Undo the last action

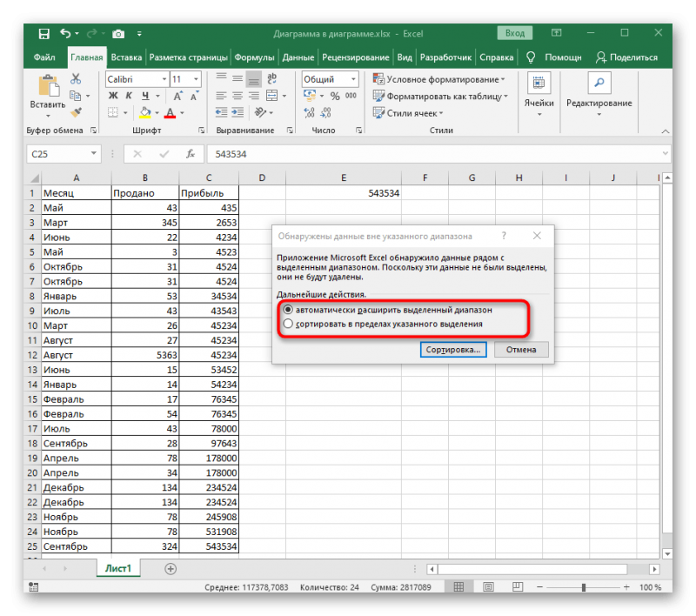[65, 33]
